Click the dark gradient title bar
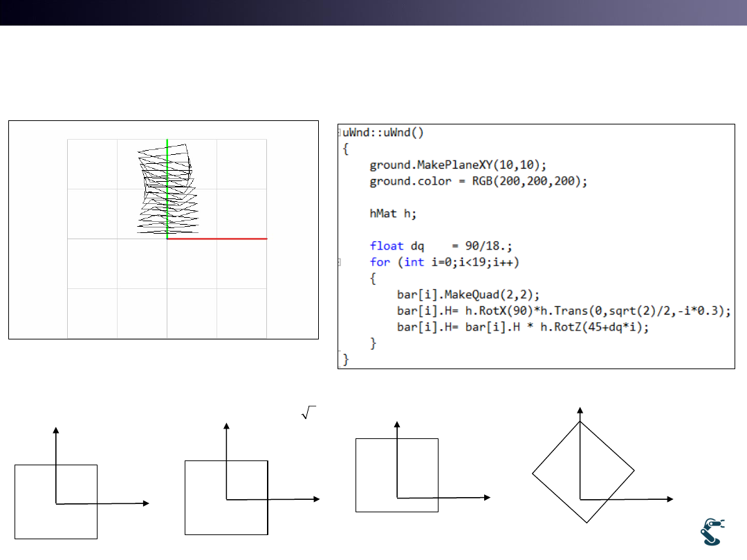747x560 pixels. [373, 12]
